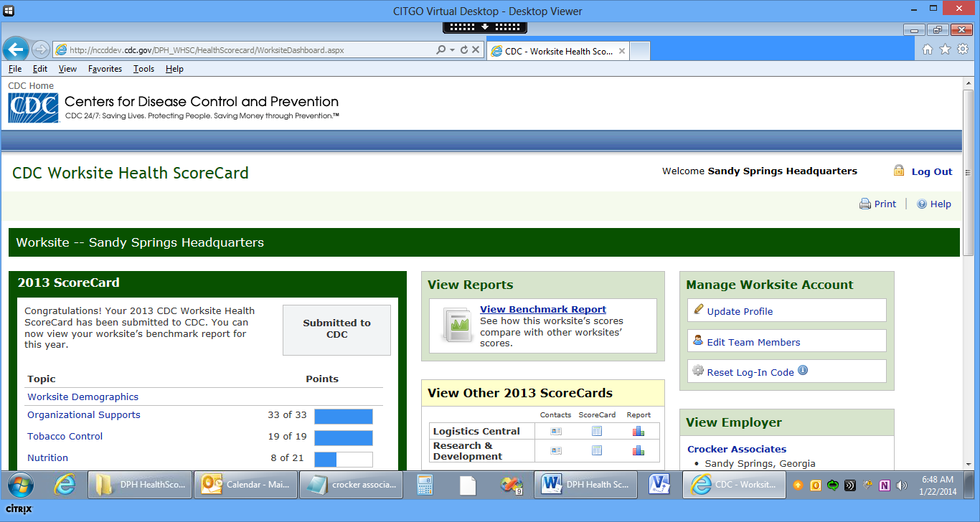Open browser Tools gear icon
The width and height of the screenshot is (980, 522).
point(963,49)
